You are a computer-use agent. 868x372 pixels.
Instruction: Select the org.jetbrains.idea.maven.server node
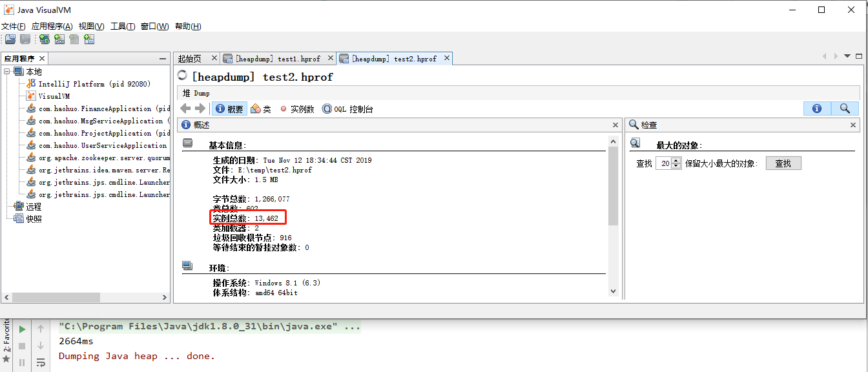click(98, 170)
